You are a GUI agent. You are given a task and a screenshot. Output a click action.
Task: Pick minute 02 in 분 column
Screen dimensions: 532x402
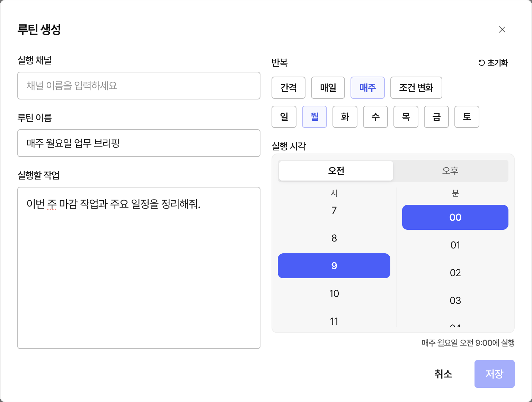point(455,273)
